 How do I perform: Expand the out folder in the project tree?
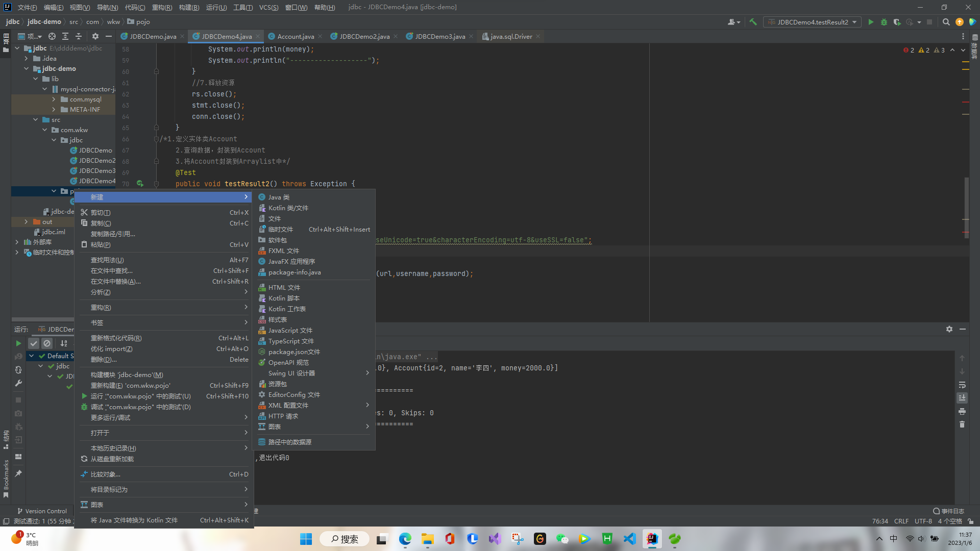pos(27,221)
